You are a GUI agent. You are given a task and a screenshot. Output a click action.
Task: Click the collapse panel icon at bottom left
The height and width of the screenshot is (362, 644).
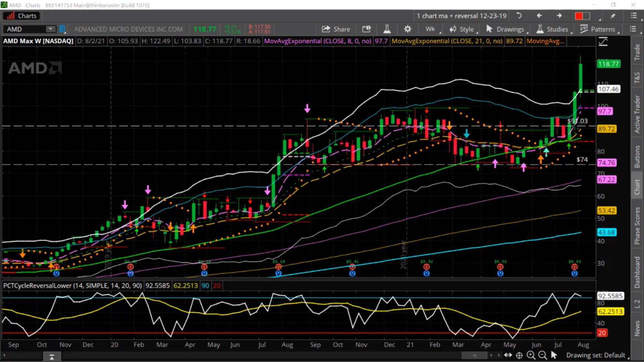[52, 357]
